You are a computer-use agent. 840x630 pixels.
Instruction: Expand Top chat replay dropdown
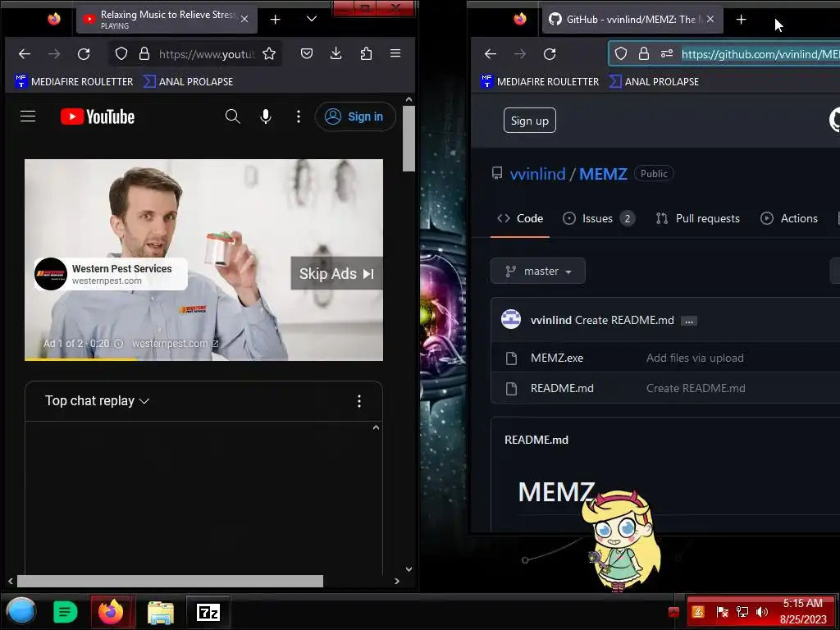pyautogui.click(x=97, y=400)
